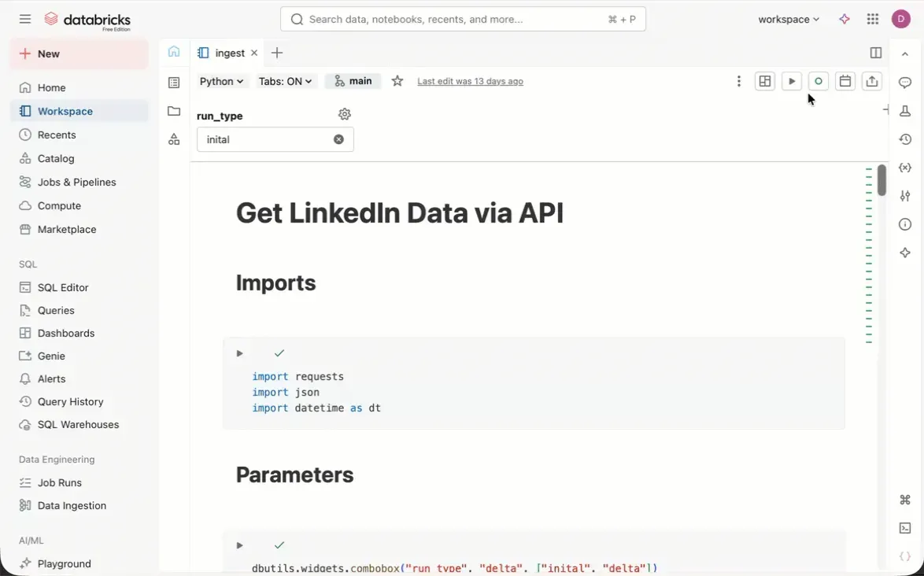Open Playground in sidebar
The width and height of the screenshot is (924, 576).
pyautogui.click(x=79, y=563)
